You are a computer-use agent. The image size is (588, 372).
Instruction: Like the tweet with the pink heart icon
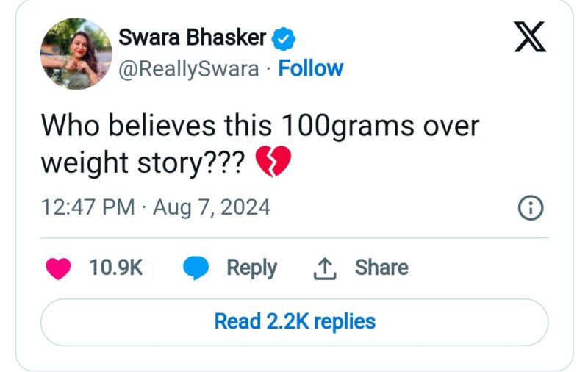[58, 268]
